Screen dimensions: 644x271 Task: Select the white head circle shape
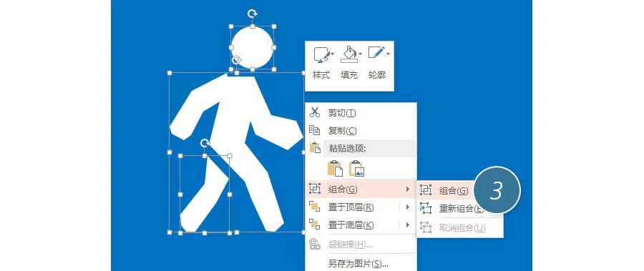(x=253, y=47)
